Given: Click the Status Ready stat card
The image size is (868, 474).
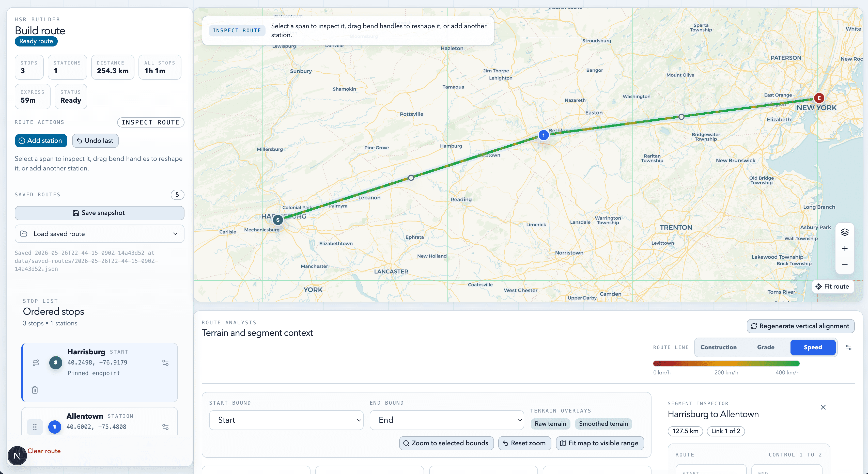Looking at the screenshot, I should pos(71,97).
